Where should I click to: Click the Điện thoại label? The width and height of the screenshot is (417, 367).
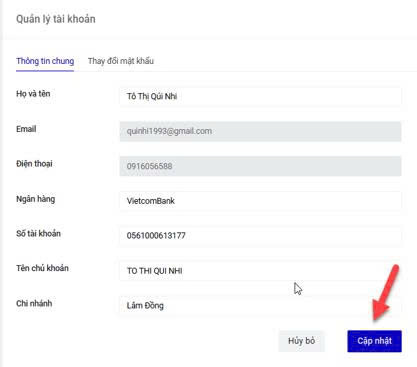click(34, 164)
